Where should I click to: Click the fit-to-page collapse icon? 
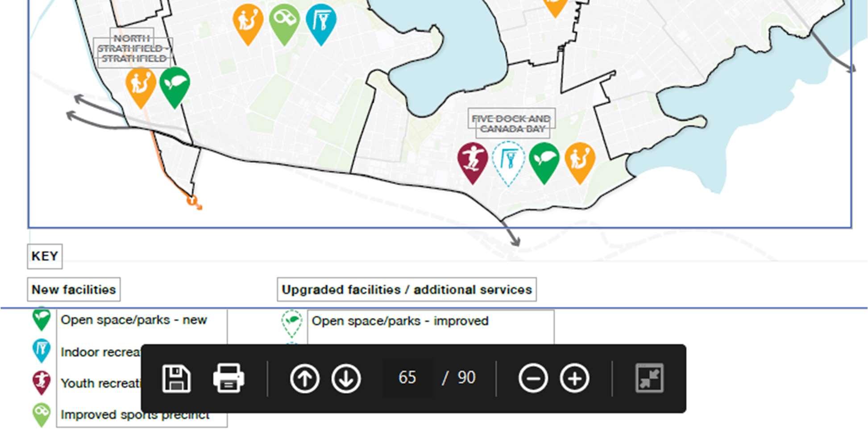(649, 378)
